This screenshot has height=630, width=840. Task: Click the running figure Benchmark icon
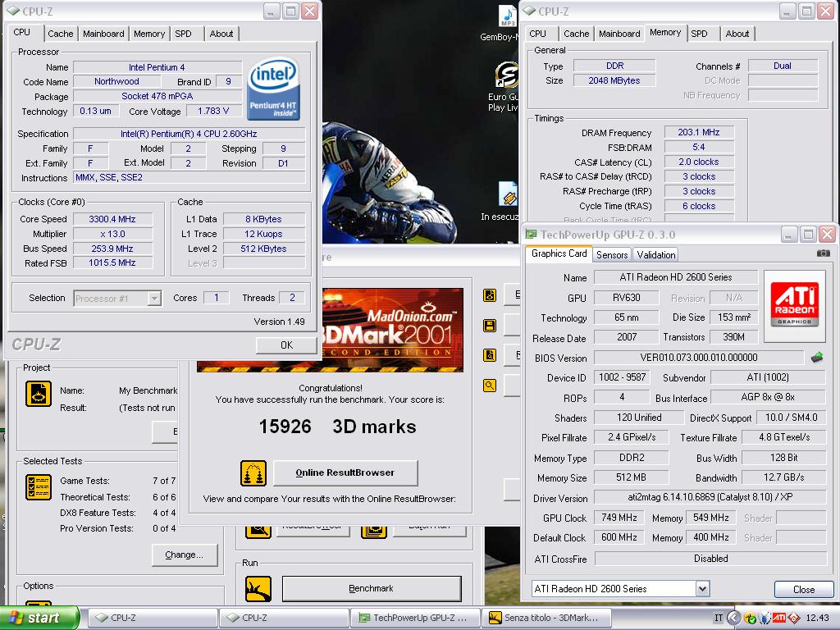tap(258, 589)
